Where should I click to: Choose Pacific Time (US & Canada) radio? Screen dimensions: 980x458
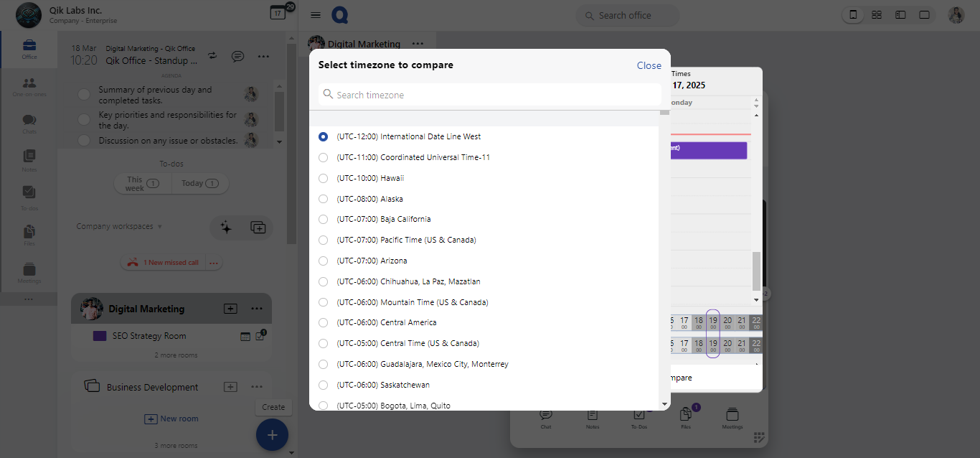pyautogui.click(x=323, y=240)
